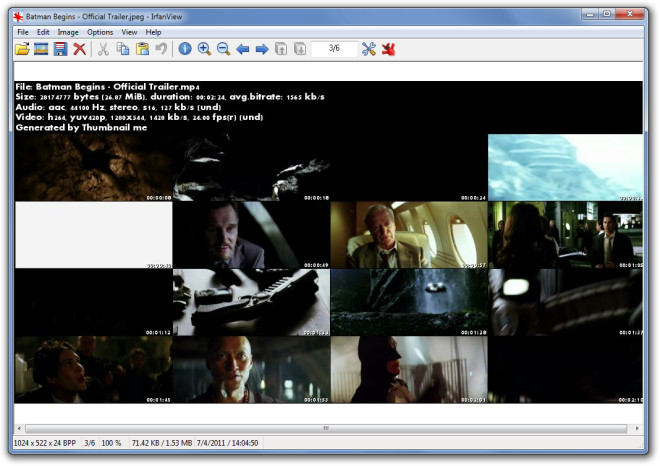Open the Options menu
The image size is (660, 466).
click(100, 32)
